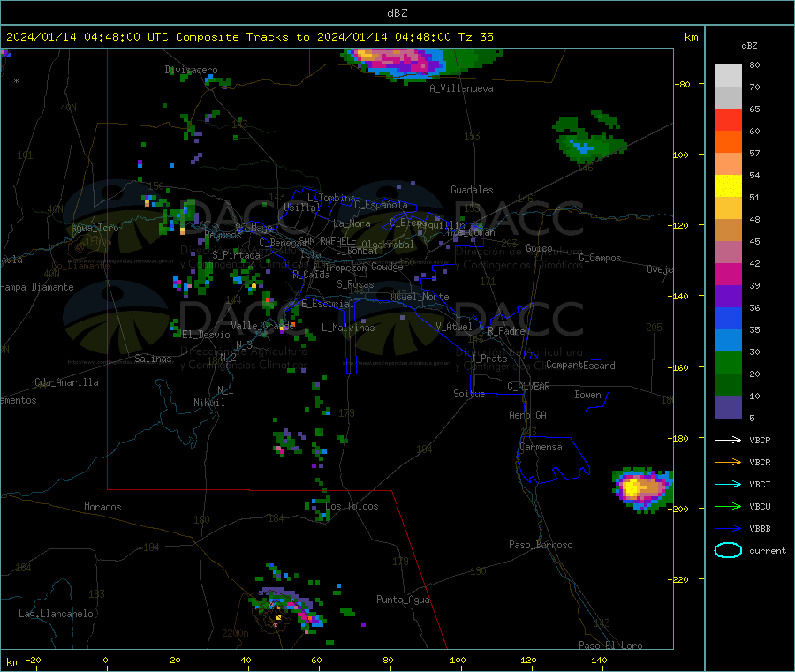The image size is (795, 672).
Task: Click the 'Tz 35' threshold text in header
Action: (x=475, y=37)
